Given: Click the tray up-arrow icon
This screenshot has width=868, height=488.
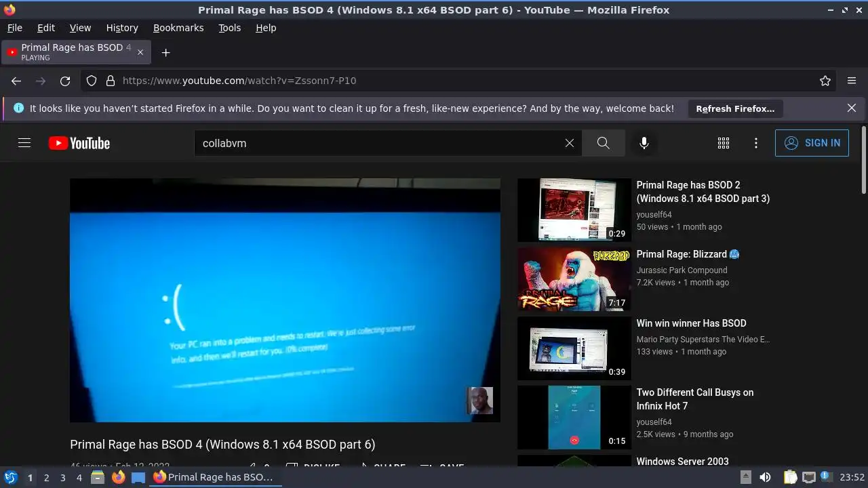Looking at the screenshot, I should 745,477.
